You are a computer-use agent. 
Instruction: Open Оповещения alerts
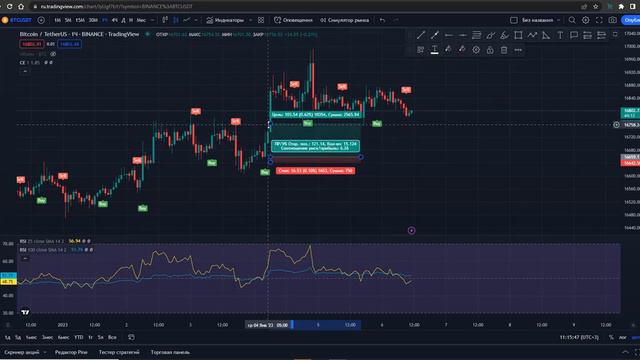(293, 20)
